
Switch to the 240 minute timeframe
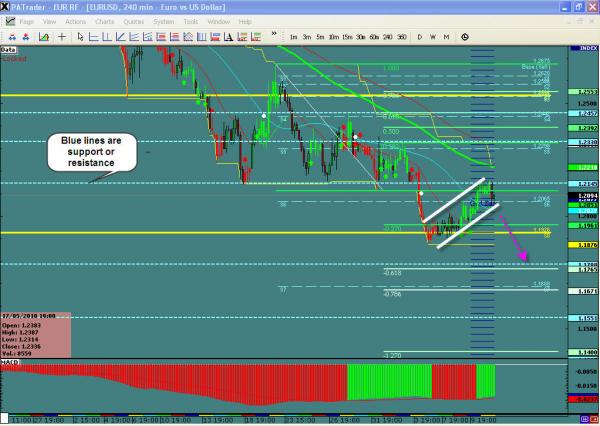click(387, 37)
